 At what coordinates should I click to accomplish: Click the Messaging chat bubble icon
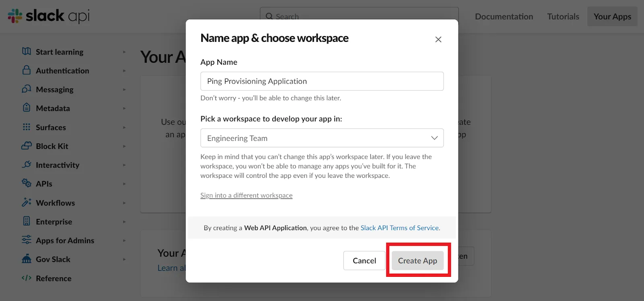(27, 89)
